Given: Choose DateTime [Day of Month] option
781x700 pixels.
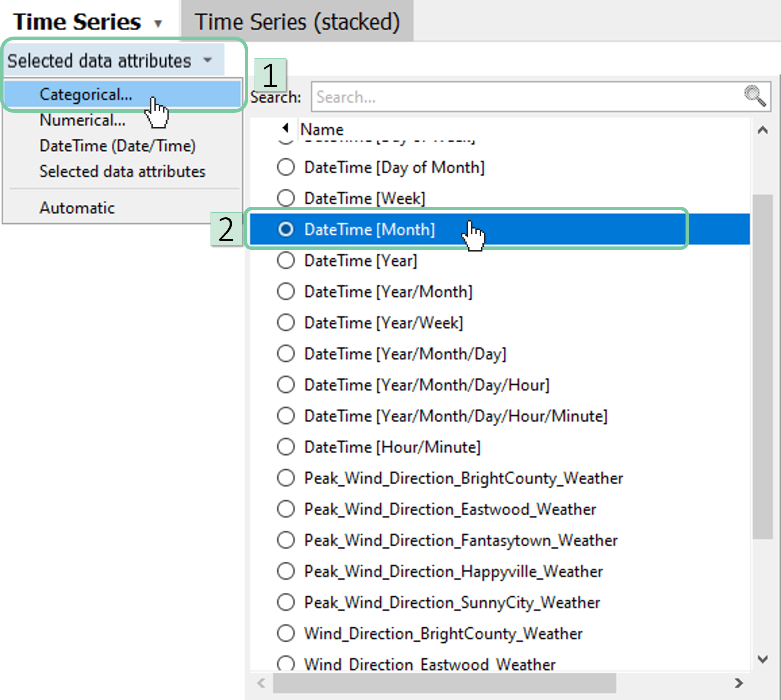Looking at the screenshot, I should pos(286,167).
